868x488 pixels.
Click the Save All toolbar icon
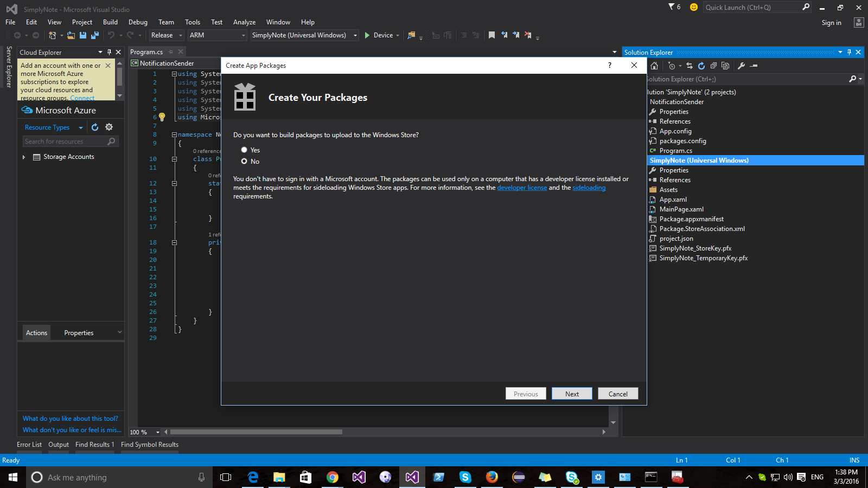click(94, 35)
